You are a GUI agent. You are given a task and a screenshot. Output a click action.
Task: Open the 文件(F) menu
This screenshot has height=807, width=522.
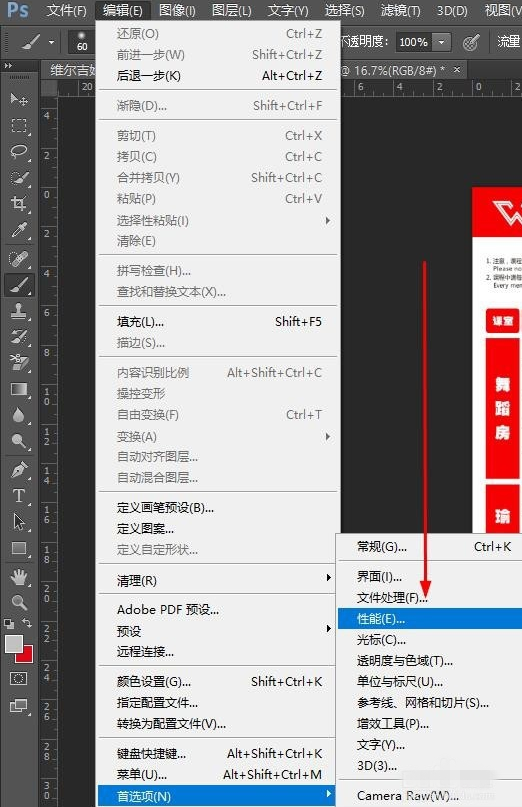pos(66,10)
